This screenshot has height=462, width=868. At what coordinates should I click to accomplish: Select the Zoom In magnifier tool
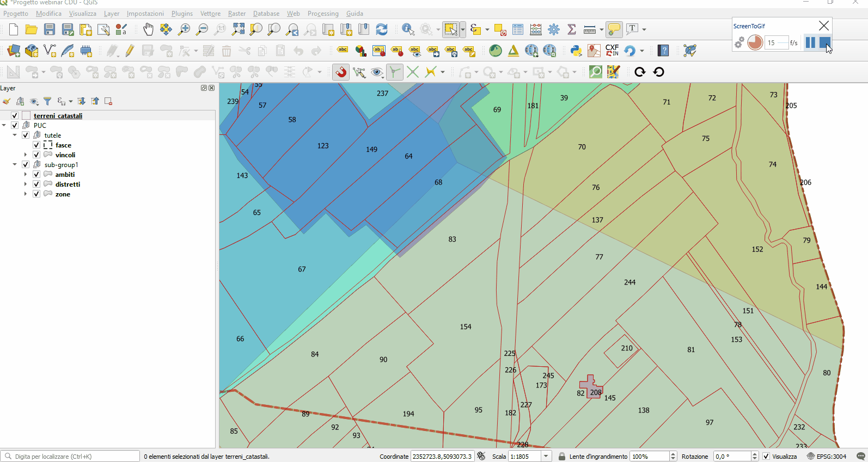184,29
